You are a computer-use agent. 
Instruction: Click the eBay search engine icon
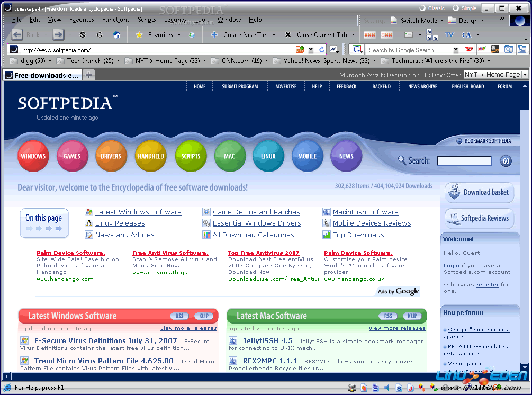482,49
